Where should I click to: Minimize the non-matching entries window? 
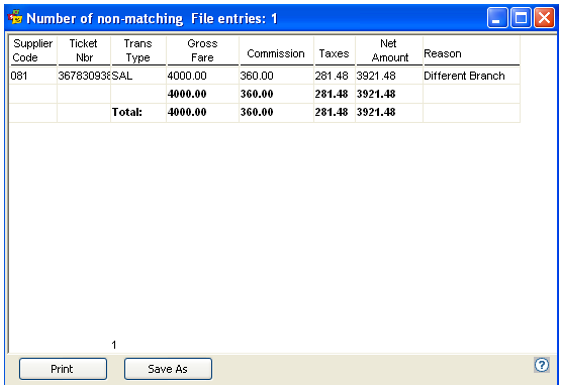(x=497, y=18)
